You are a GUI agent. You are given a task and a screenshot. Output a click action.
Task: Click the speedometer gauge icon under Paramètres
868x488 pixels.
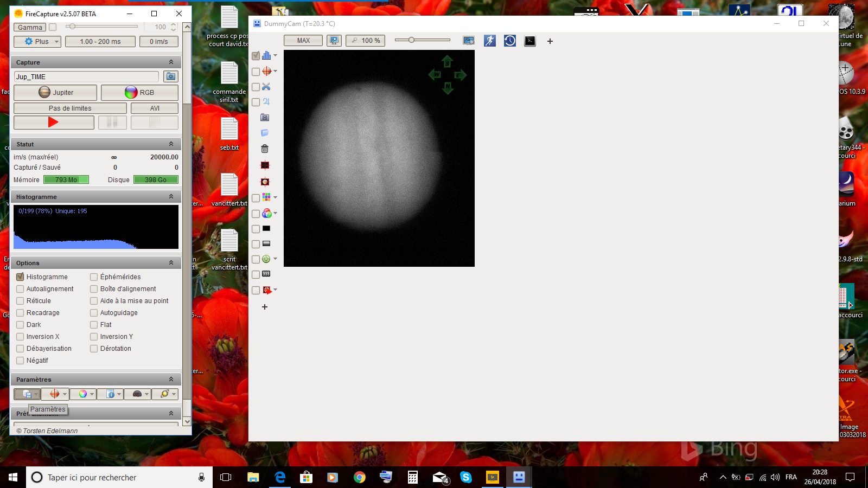[137, 394]
